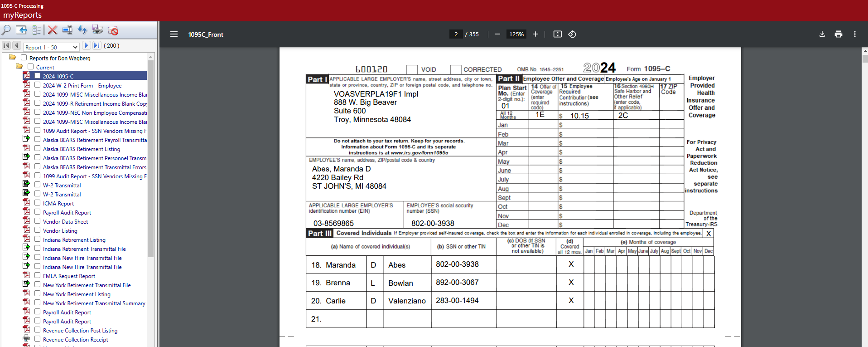
Task: Check the ICMA Report checkbox
Action: coord(37,203)
